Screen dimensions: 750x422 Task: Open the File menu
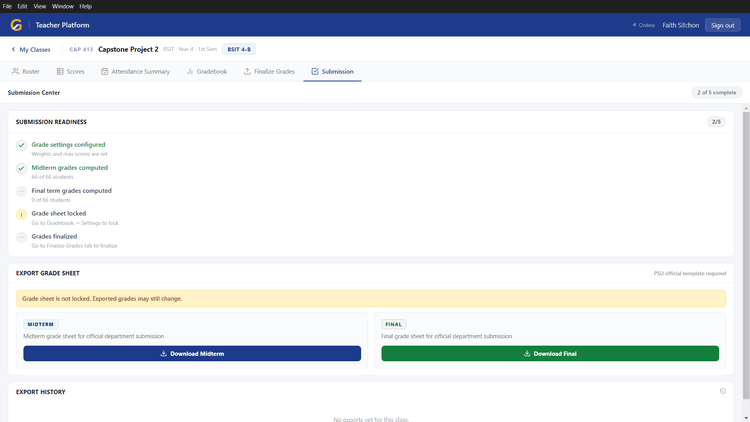(7, 6)
